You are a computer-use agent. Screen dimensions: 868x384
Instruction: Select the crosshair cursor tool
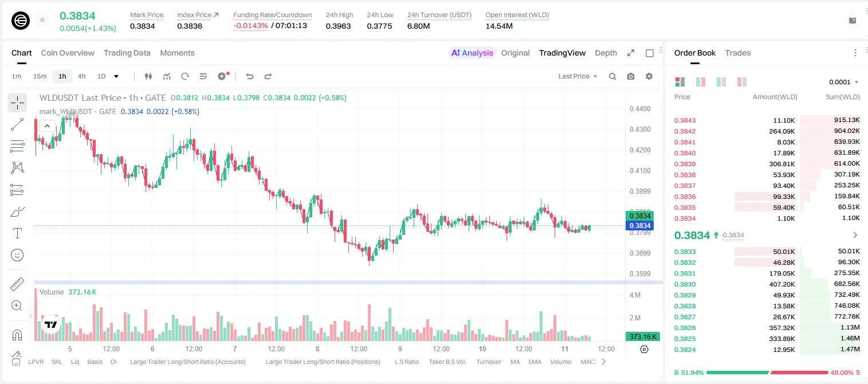17,103
